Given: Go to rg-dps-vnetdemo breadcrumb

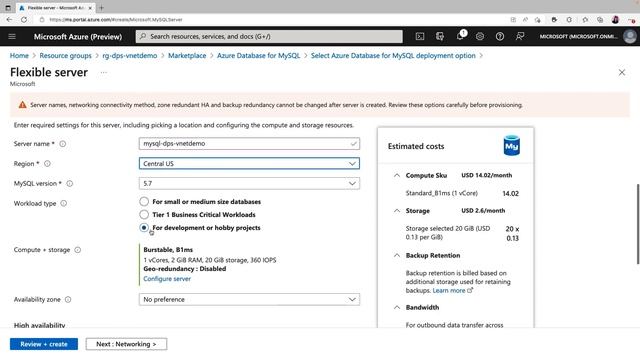Looking at the screenshot, I should click(x=130, y=56).
